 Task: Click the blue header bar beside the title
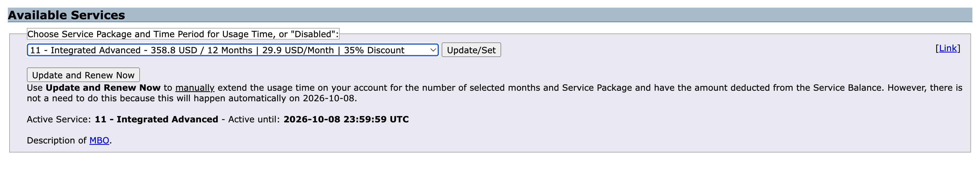pos(532,15)
